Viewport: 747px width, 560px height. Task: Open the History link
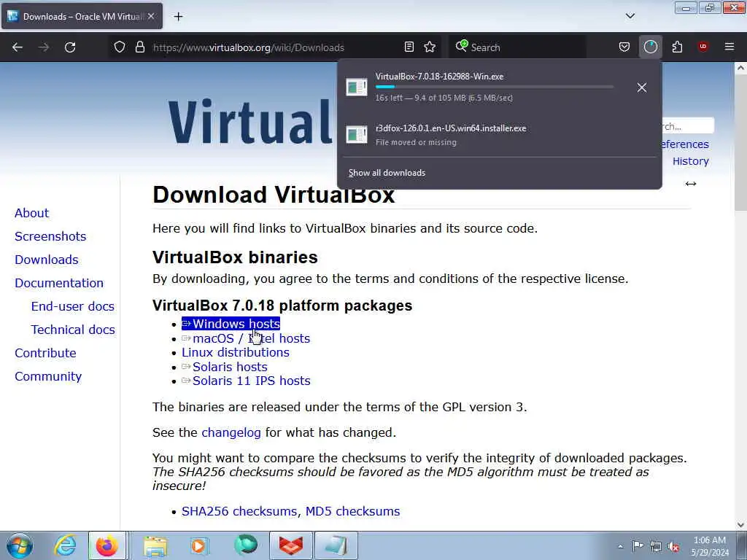click(x=690, y=161)
